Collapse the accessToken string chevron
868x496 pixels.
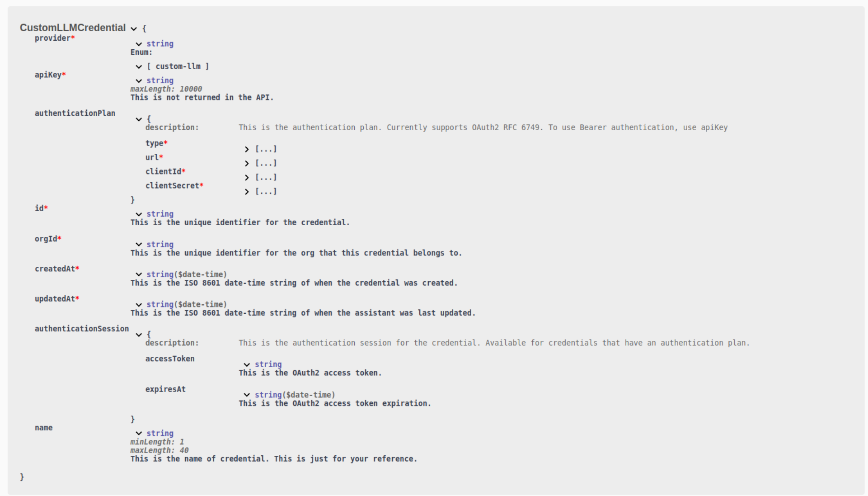coord(247,364)
